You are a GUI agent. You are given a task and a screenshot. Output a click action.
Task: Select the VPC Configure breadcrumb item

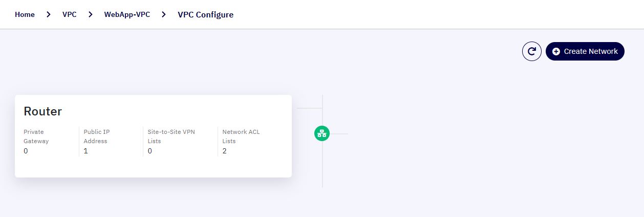pyautogui.click(x=205, y=14)
